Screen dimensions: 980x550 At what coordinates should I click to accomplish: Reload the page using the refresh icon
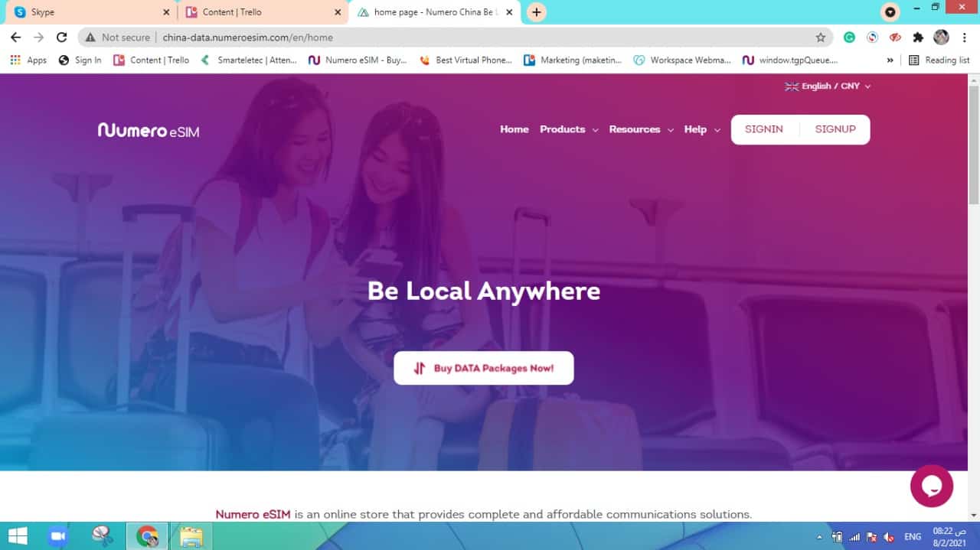coord(62,37)
